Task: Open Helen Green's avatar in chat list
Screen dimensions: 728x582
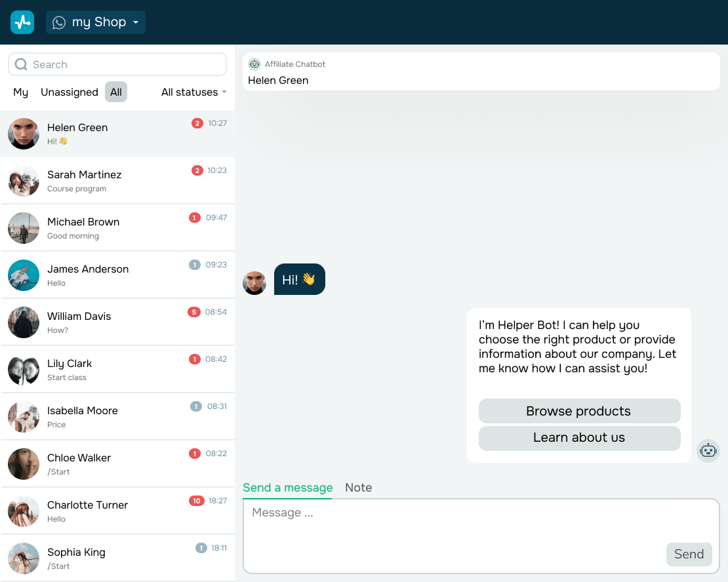Action: (24, 134)
